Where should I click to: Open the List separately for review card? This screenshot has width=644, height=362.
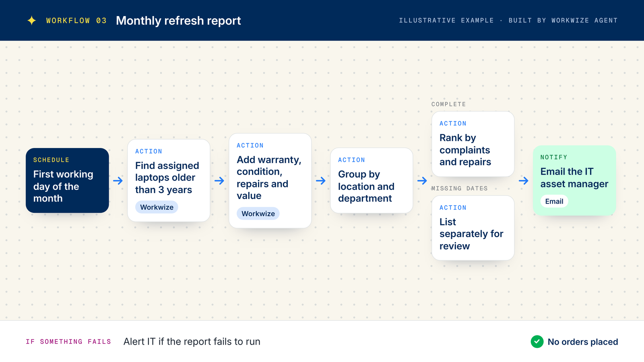[x=473, y=228]
